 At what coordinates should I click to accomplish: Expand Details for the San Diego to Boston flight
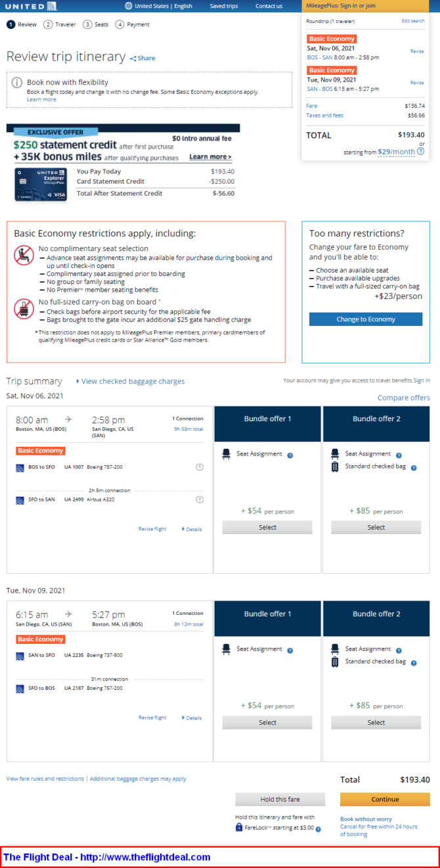(192, 718)
